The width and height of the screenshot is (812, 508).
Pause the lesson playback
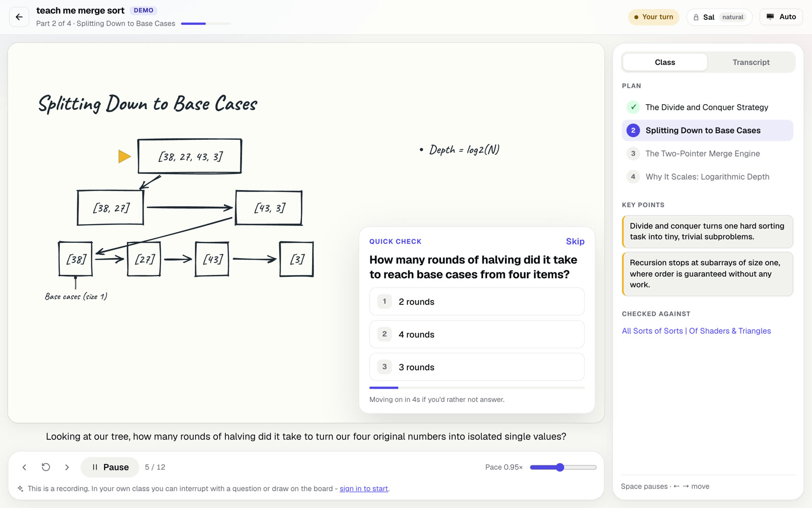(x=110, y=467)
